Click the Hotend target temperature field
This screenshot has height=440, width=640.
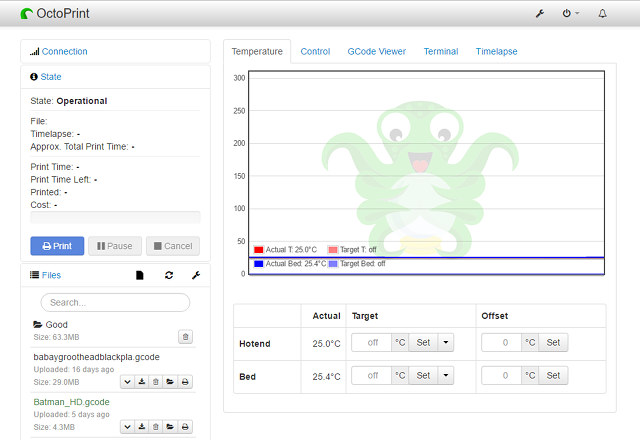pos(371,342)
